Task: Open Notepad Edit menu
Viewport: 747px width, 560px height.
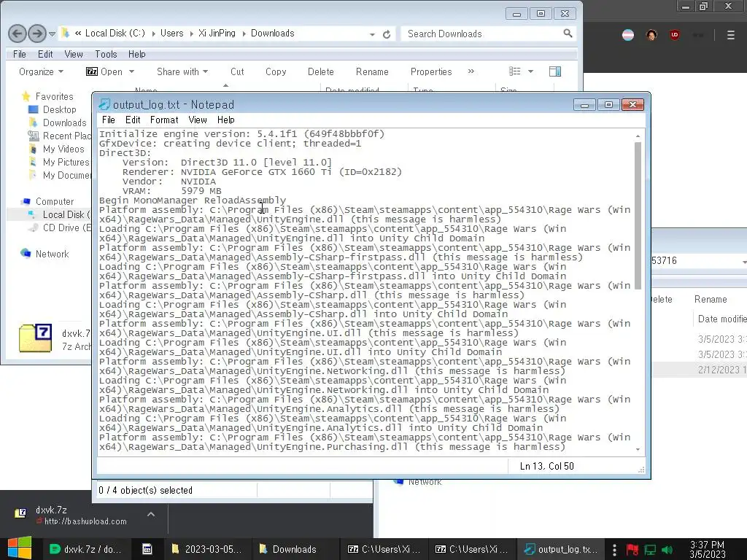Action: [133, 120]
